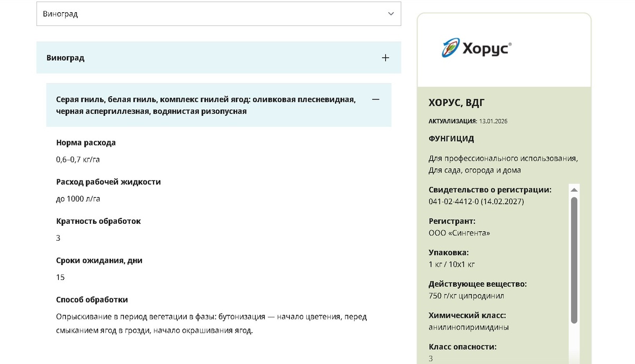Click the анилинопиримидины value
The width and height of the screenshot is (635, 364).
(x=469, y=327)
